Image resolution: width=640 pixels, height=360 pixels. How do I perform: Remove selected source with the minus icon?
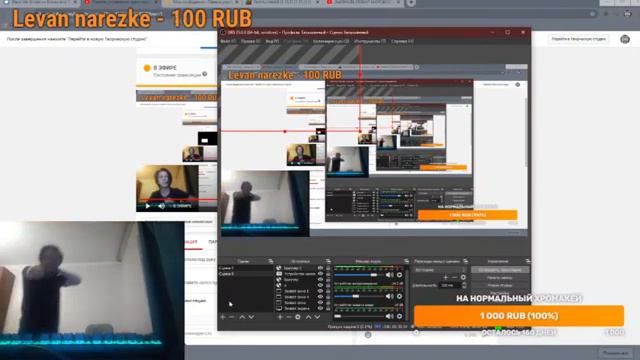(289, 317)
